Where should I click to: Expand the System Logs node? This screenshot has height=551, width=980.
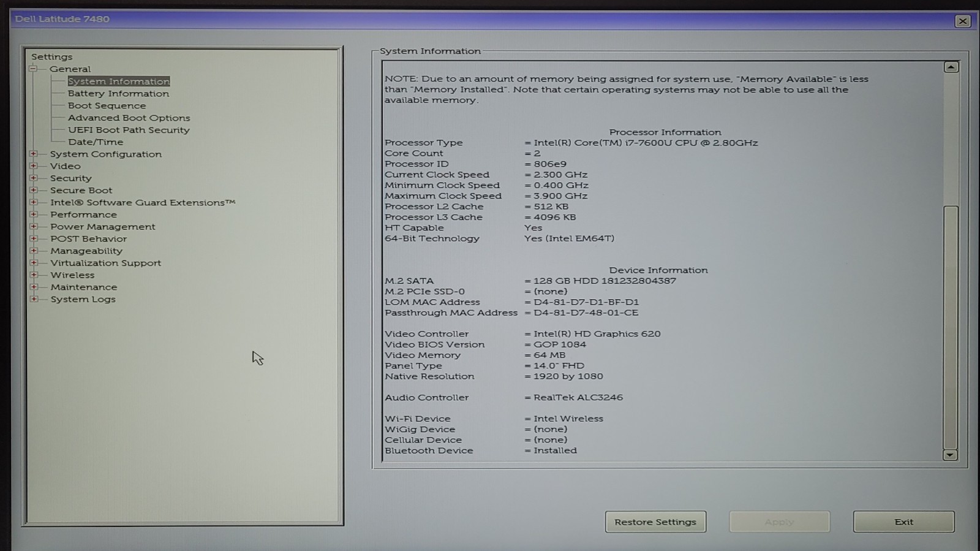34,299
